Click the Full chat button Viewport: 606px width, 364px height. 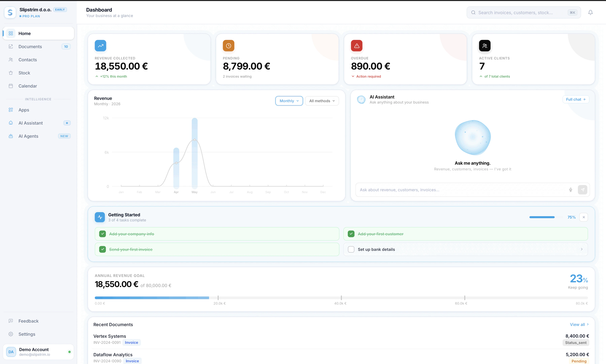click(x=576, y=99)
